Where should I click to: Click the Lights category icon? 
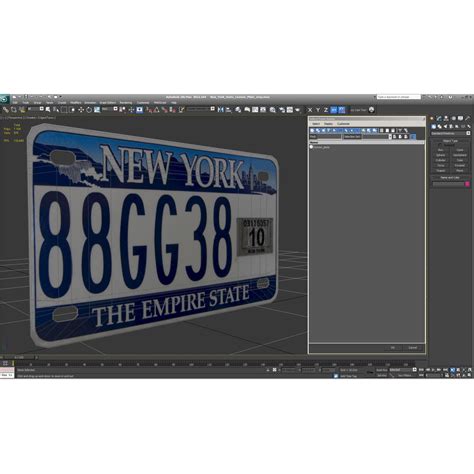[x=445, y=126]
